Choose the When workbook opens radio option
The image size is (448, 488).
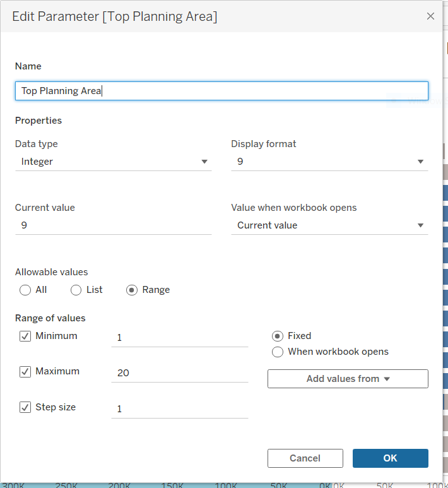[x=278, y=352]
